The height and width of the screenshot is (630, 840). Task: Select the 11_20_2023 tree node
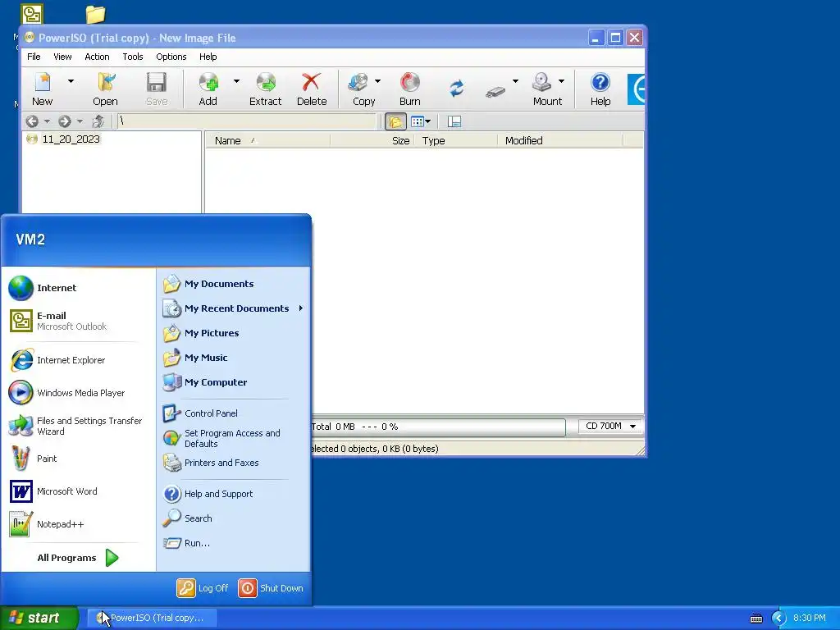pos(71,139)
